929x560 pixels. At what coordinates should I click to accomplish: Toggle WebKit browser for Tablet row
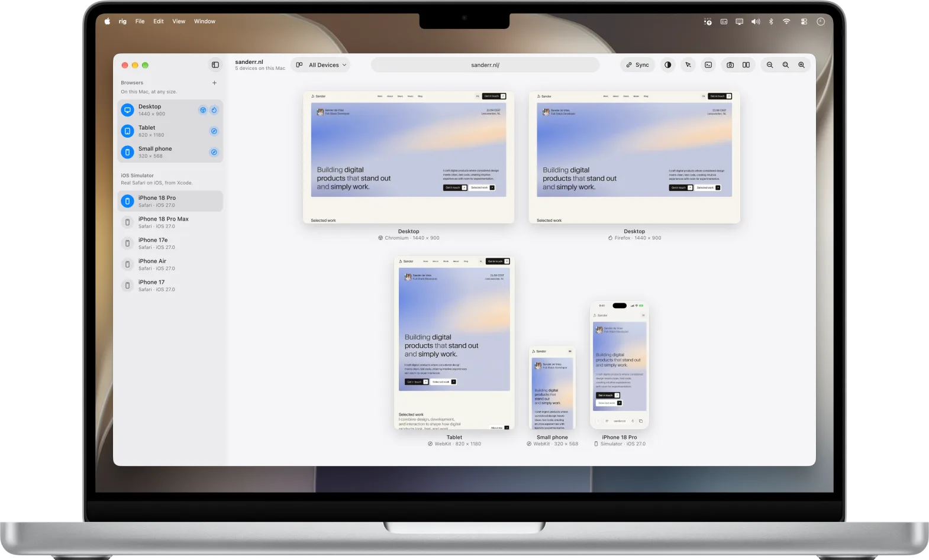[x=214, y=131]
